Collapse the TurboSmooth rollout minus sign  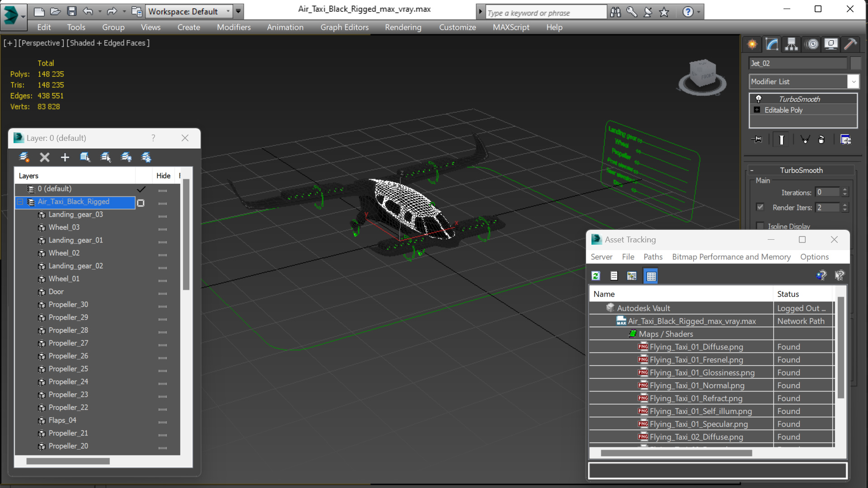[752, 170]
